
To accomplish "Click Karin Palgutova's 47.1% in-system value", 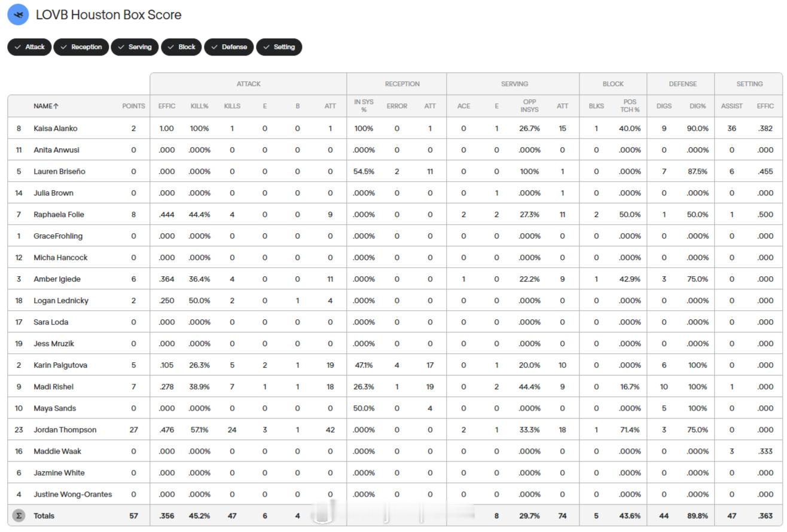I will coord(364,365).
